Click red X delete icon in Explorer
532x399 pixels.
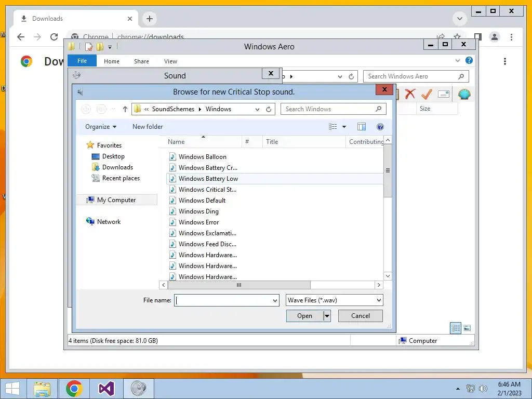(x=410, y=94)
